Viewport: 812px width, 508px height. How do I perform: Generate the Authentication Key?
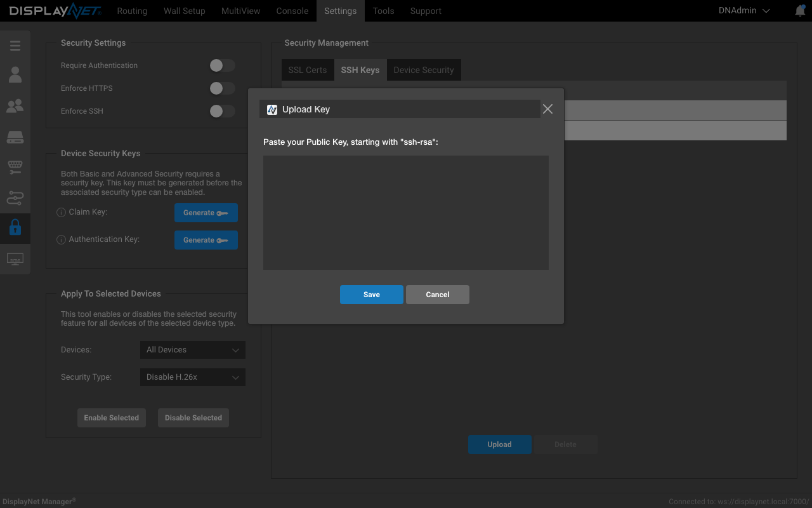(x=206, y=240)
